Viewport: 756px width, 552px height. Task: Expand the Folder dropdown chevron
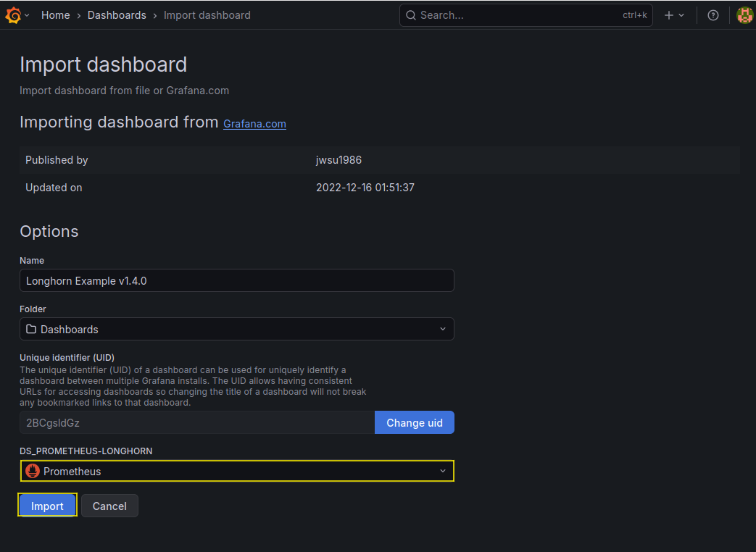[x=443, y=329]
